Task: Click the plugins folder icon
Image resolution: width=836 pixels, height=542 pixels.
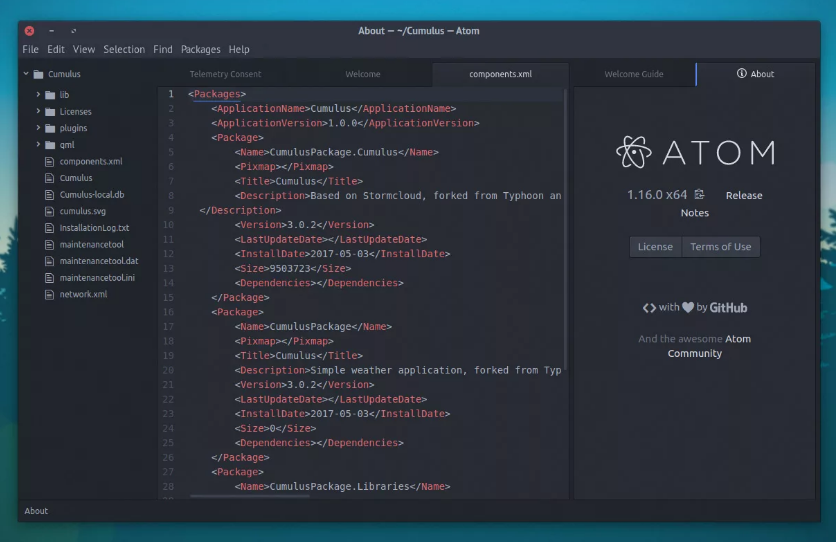Action: point(50,128)
